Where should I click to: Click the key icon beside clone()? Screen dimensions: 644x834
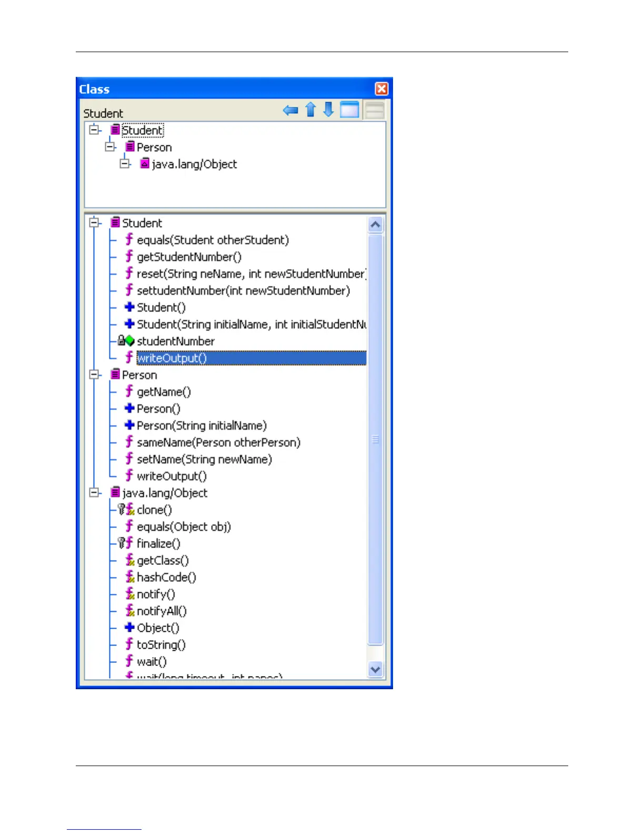coord(121,509)
